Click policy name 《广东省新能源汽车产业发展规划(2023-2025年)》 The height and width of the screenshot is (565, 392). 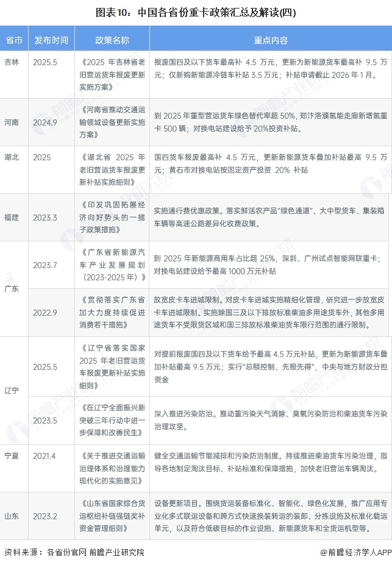(x=112, y=265)
